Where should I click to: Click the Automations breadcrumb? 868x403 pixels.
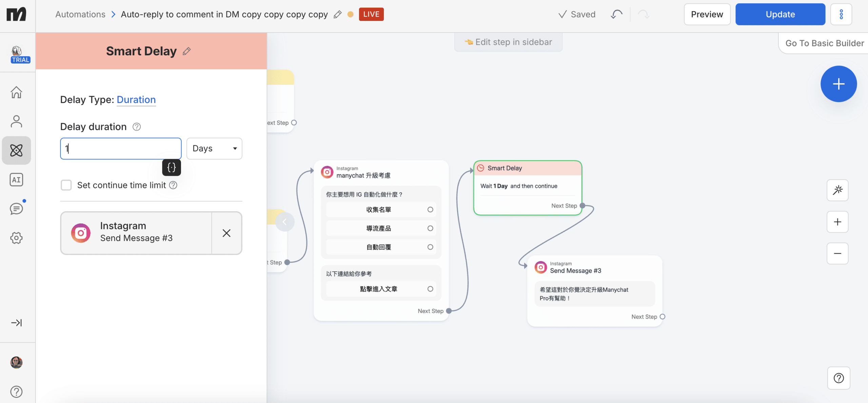pos(80,14)
